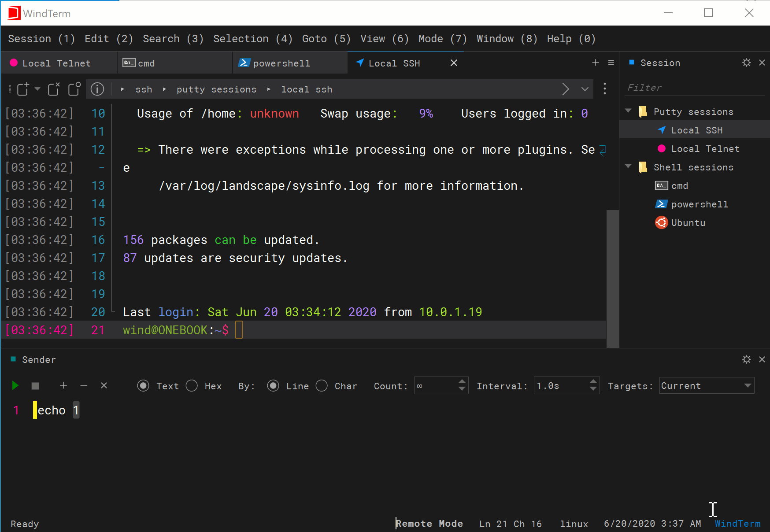The width and height of the screenshot is (770, 532).
Task: Open the Mode menu
Action: click(442, 39)
